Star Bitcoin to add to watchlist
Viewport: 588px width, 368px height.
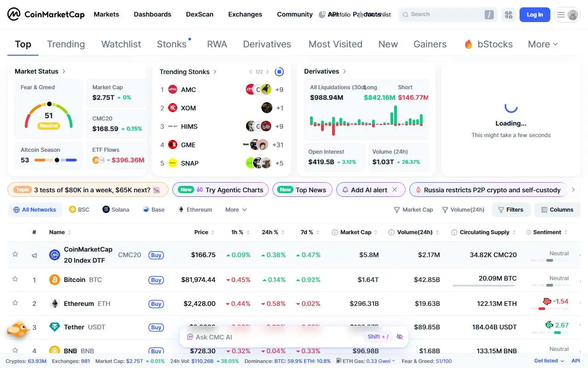(x=15, y=279)
